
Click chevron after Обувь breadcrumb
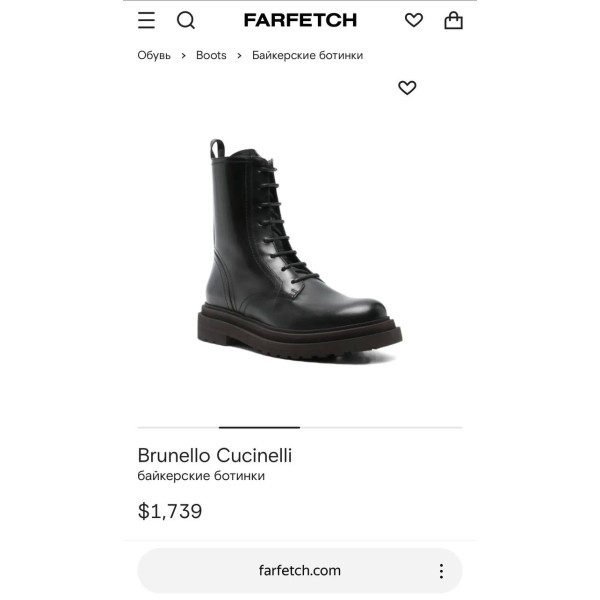[x=183, y=56]
